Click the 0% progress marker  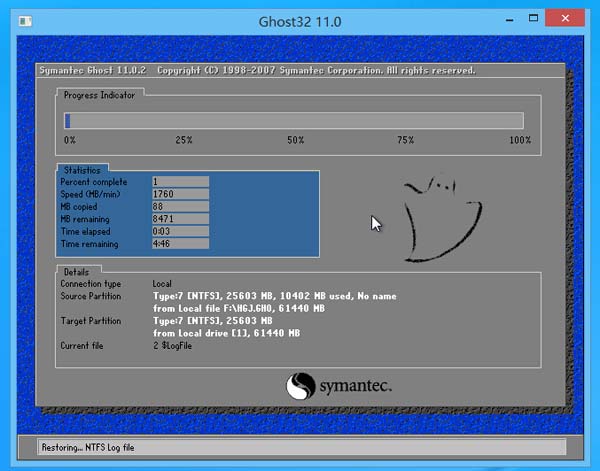pyautogui.click(x=70, y=140)
